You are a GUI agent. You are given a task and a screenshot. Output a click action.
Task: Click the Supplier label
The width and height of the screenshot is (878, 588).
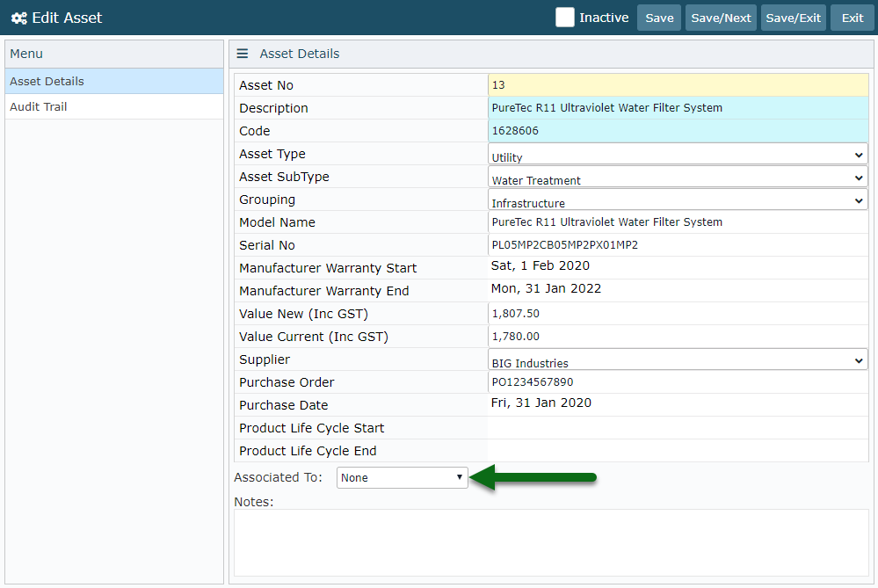[265, 359]
